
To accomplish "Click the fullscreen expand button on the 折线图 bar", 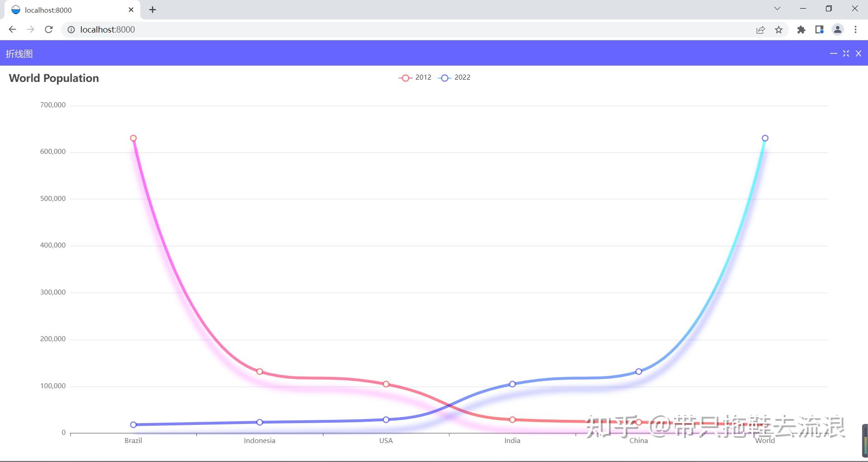I will [846, 53].
